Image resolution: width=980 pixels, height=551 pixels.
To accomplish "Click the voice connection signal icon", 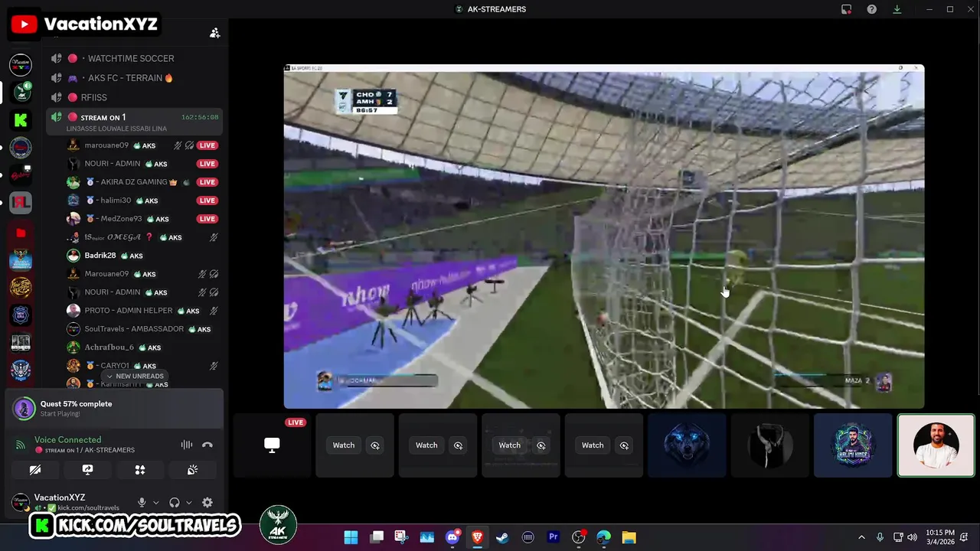I will pos(21,445).
